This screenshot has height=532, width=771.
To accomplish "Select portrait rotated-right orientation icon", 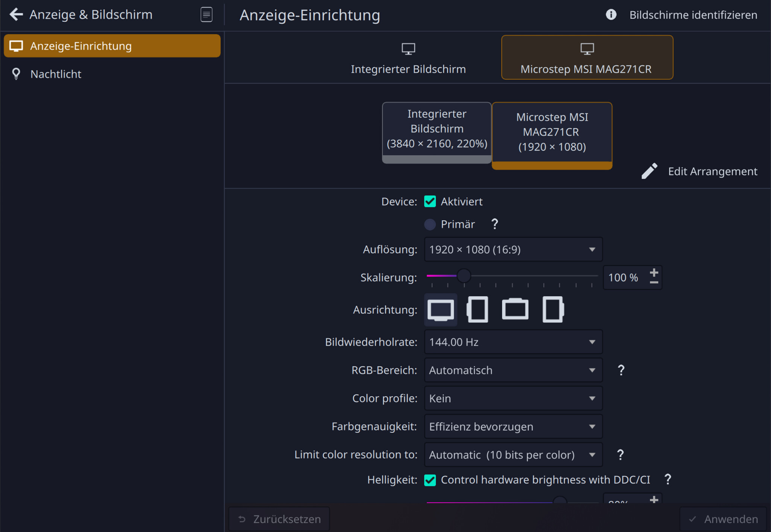I will coord(553,310).
